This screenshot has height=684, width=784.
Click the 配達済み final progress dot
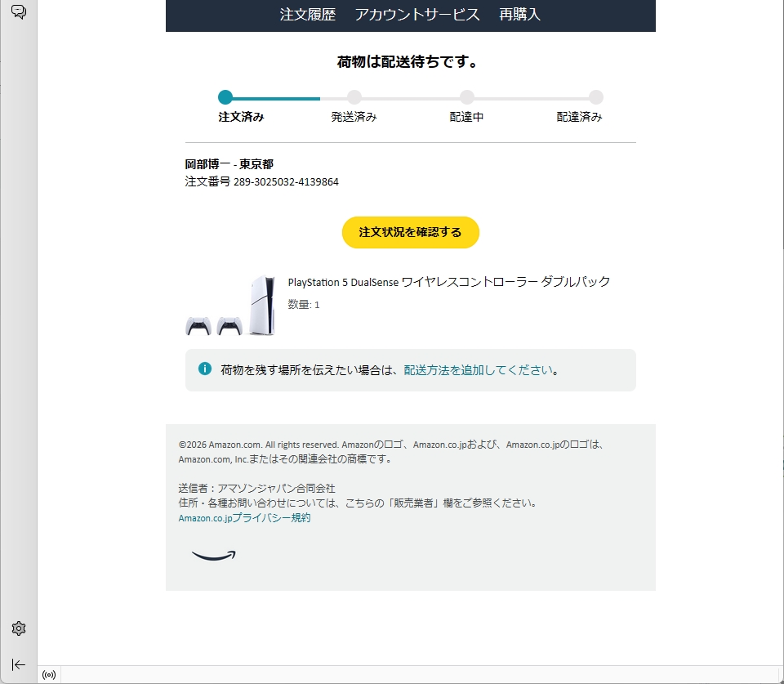[x=596, y=97]
